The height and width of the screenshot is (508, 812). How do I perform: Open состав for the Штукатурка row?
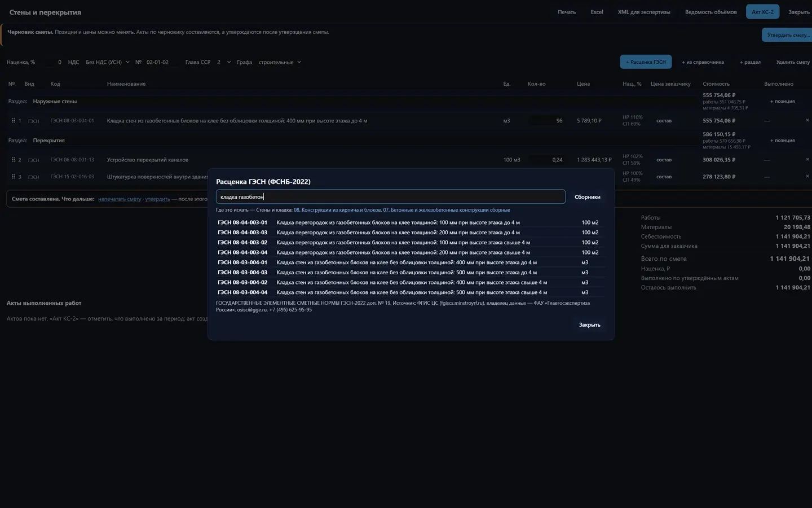(x=664, y=177)
